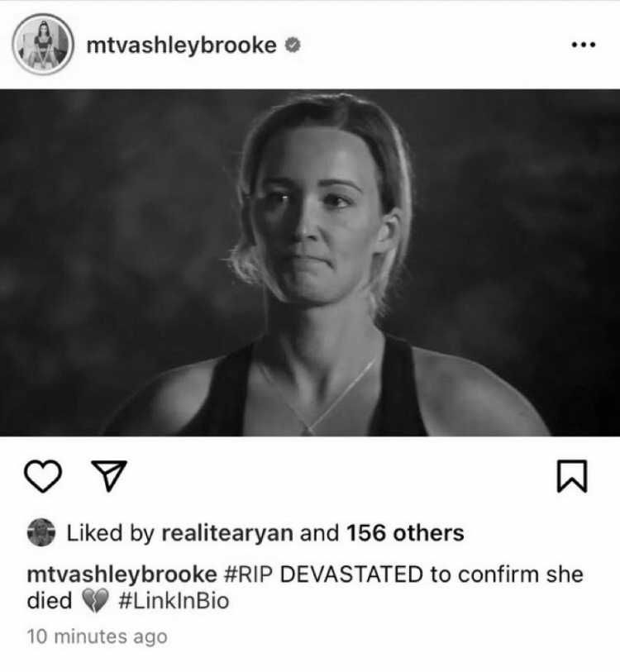The height and width of the screenshot is (672, 620).
Task: Click the necklace pendant in the photo
Action: point(307,429)
